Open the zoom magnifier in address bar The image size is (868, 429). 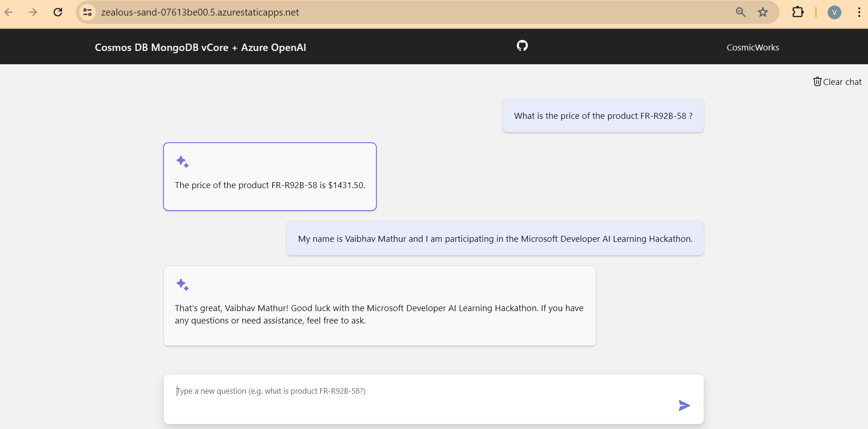(x=740, y=12)
